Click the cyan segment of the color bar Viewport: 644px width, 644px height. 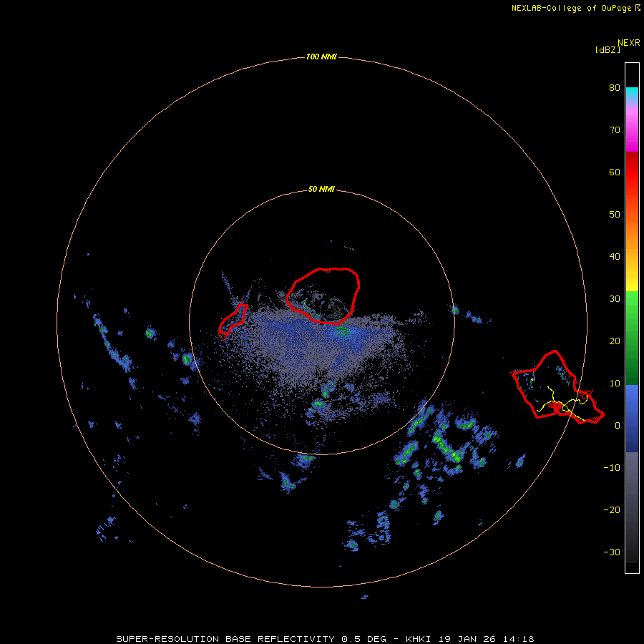coord(632,94)
